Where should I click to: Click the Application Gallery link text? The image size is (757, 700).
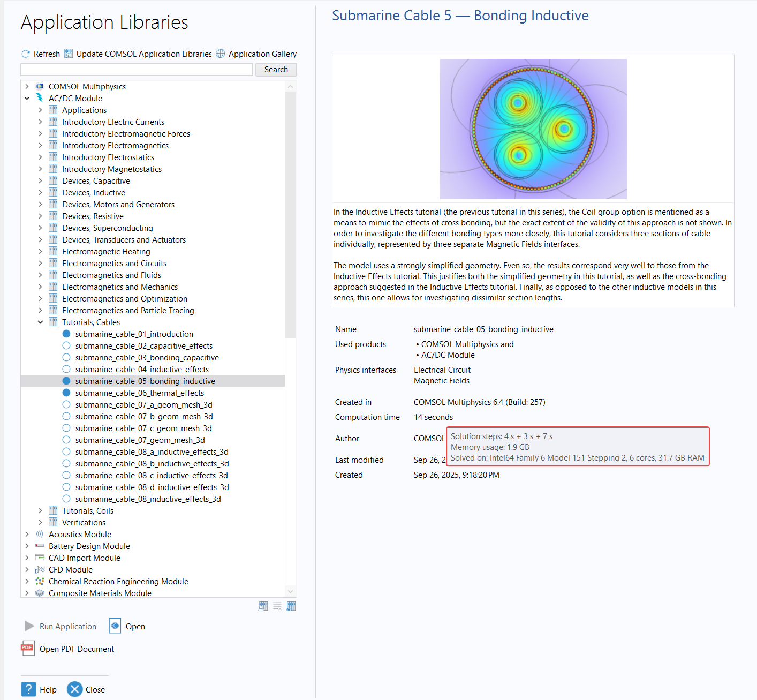pyautogui.click(x=262, y=54)
